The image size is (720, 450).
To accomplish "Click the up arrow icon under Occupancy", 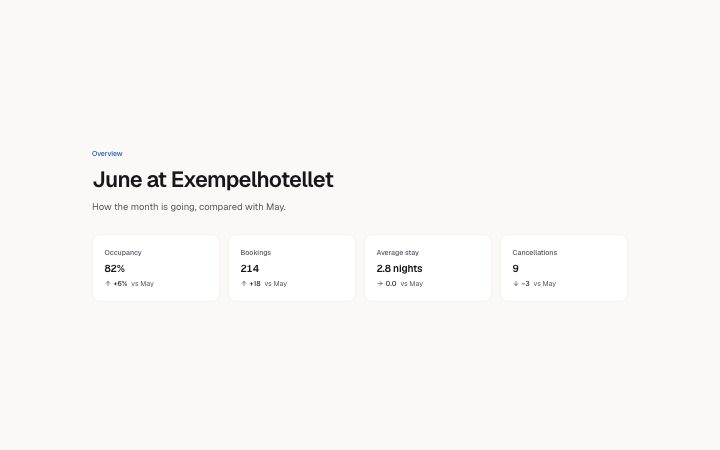I will 108,284.
